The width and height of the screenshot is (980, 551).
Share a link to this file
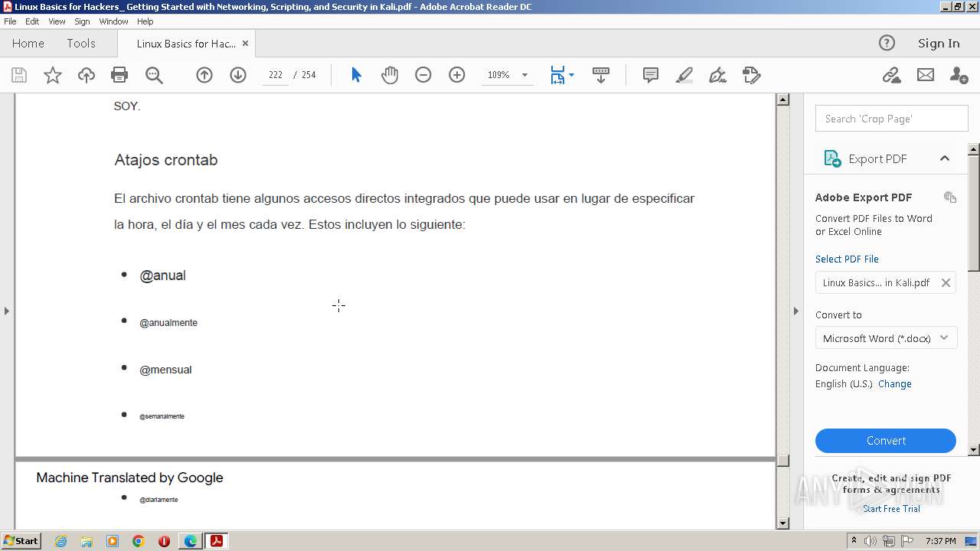point(891,75)
